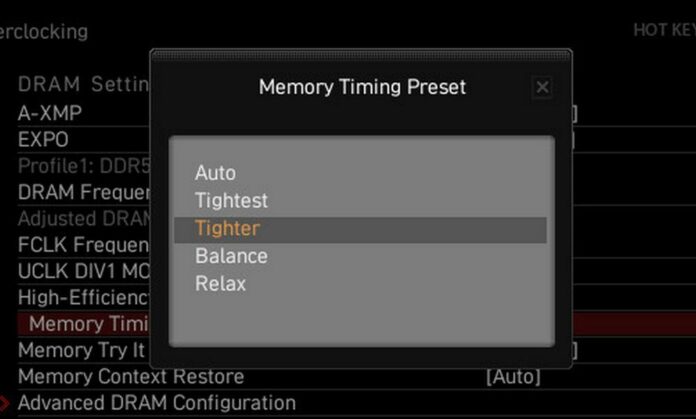Image resolution: width=696 pixels, height=419 pixels.
Task: Open the EXPO setting row
Action: [x=43, y=139]
